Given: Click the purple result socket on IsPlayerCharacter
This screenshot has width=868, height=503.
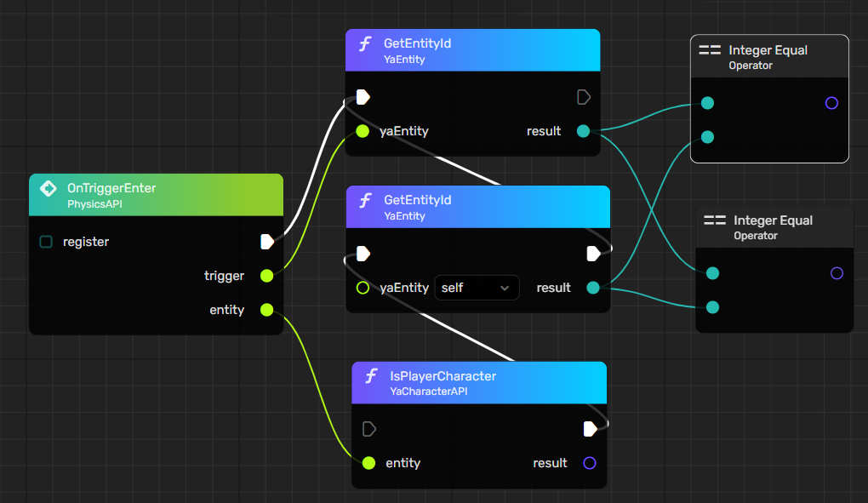Looking at the screenshot, I should click(588, 463).
